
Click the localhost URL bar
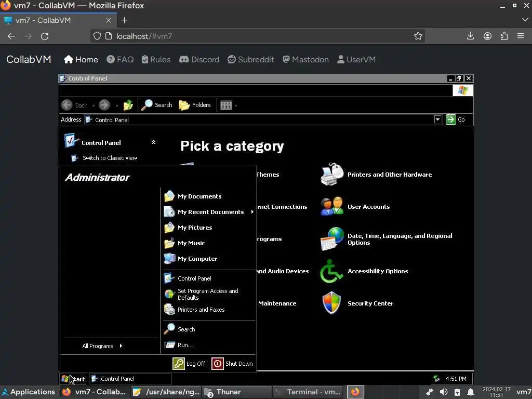pyautogui.click(x=258, y=36)
